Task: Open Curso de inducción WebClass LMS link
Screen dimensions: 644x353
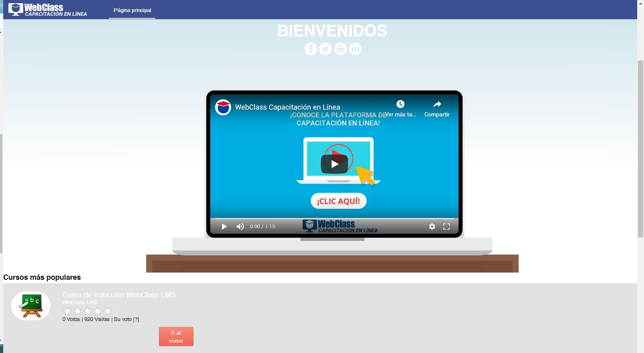Action: pyautogui.click(x=119, y=295)
